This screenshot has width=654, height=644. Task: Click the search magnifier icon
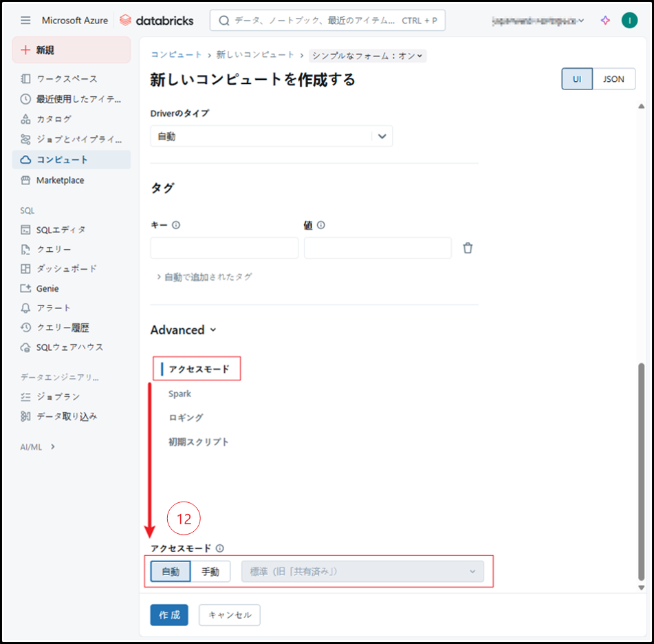[x=224, y=21]
